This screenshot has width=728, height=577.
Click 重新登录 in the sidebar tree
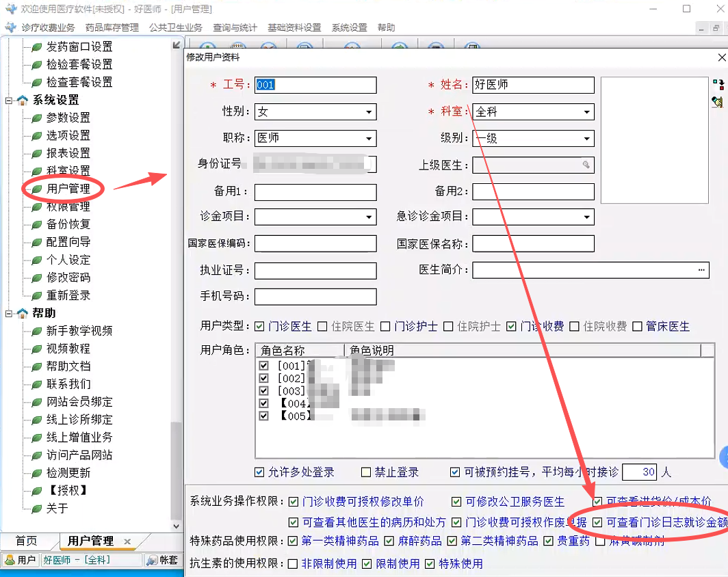pyautogui.click(x=68, y=295)
